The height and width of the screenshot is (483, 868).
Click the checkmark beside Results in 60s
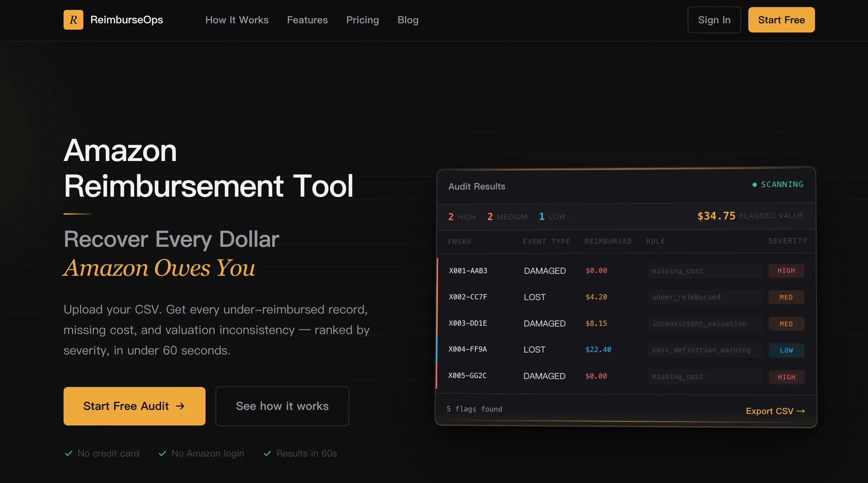pos(267,453)
